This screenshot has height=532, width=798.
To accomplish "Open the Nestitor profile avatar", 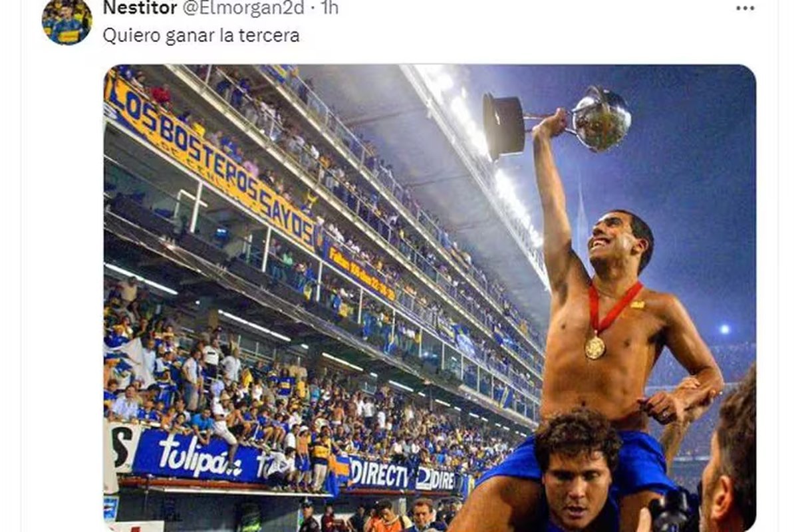I will point(66,21).
